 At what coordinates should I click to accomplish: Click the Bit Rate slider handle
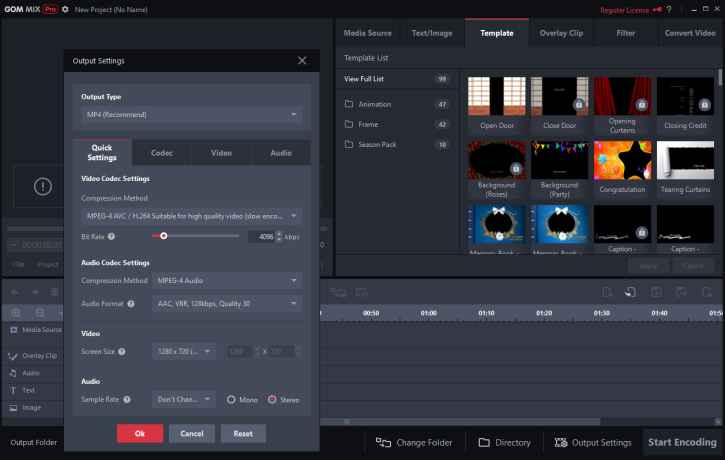pos(163,237)
